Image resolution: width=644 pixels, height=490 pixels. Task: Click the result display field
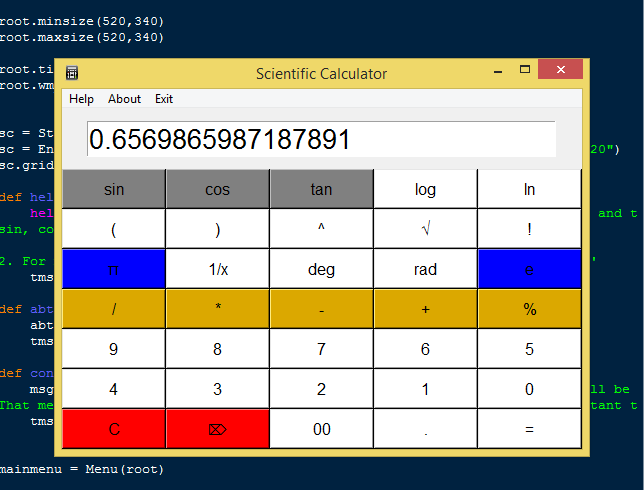coord(321,139)
